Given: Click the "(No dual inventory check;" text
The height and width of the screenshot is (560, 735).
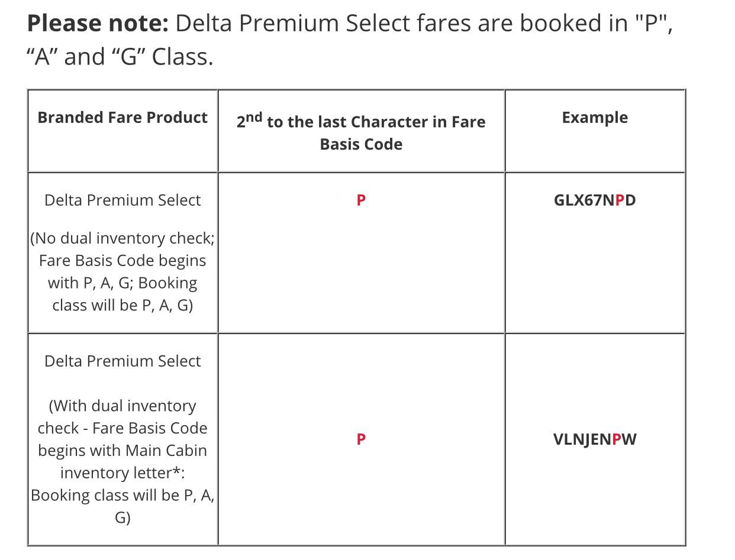Looking at the screenshot, I should 122,238.
